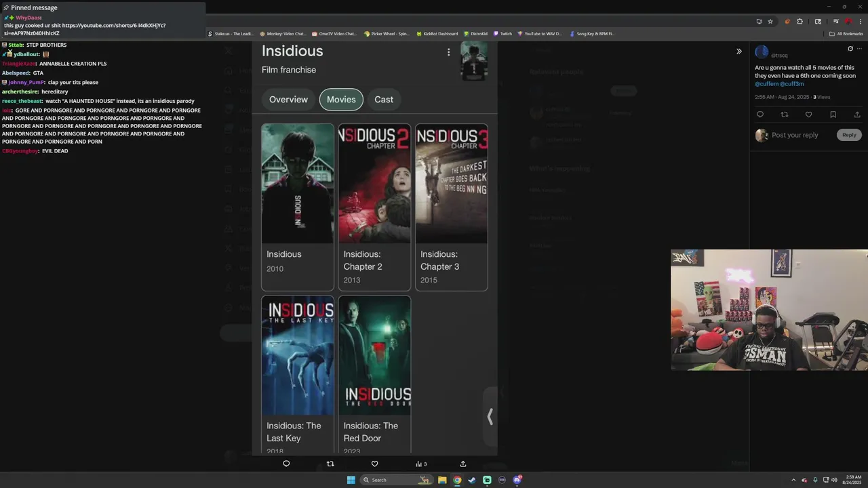Select the Movies tab

point(341,100)
